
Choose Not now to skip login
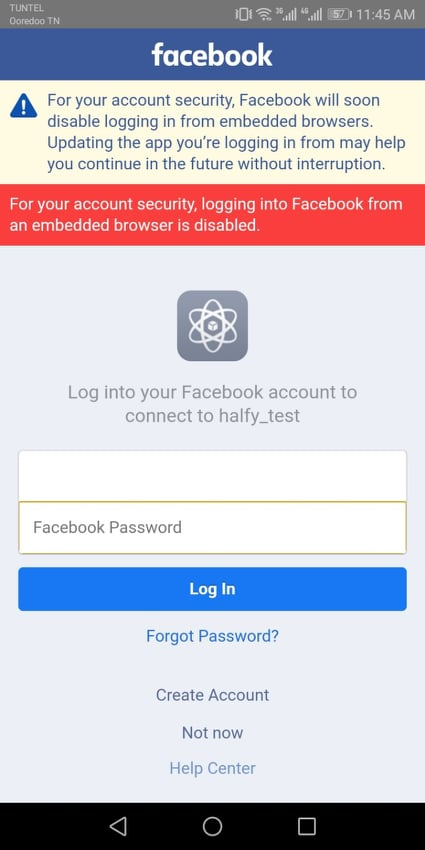coord(212,733)
